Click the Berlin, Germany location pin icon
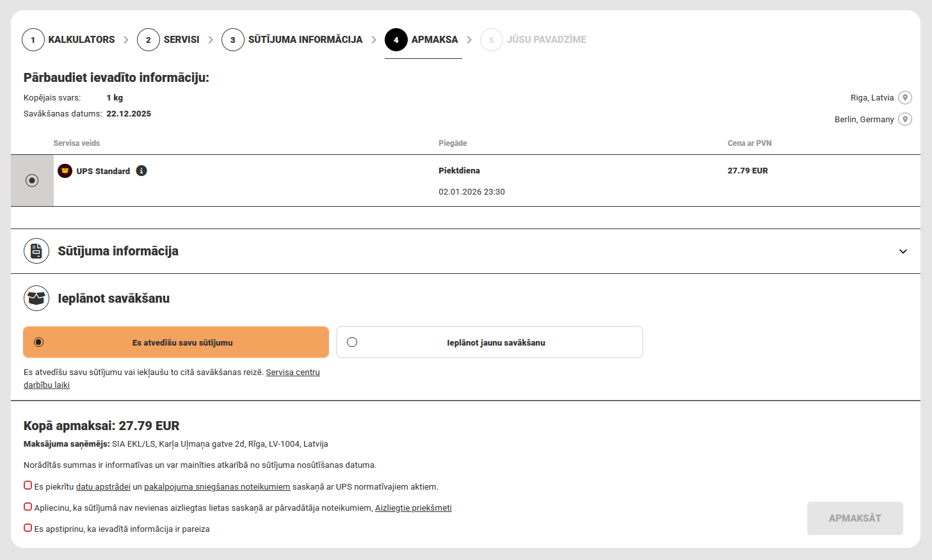 904,120
